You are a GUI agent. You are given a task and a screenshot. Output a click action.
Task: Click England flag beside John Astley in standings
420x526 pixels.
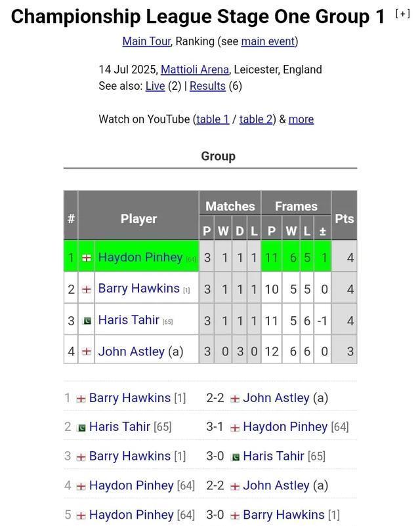[x=87, y=352]
